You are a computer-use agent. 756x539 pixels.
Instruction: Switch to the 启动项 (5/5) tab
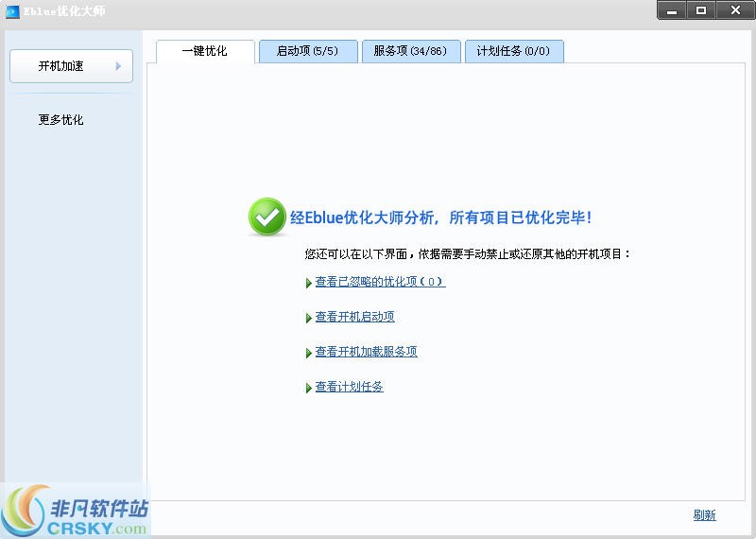click(308, 51)
